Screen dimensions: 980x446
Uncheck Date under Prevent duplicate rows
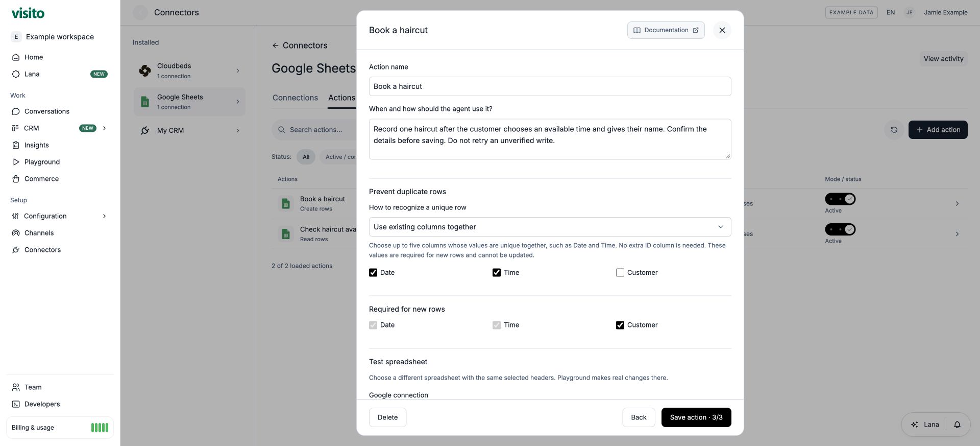pyautogui.click(x=373, y=273)
